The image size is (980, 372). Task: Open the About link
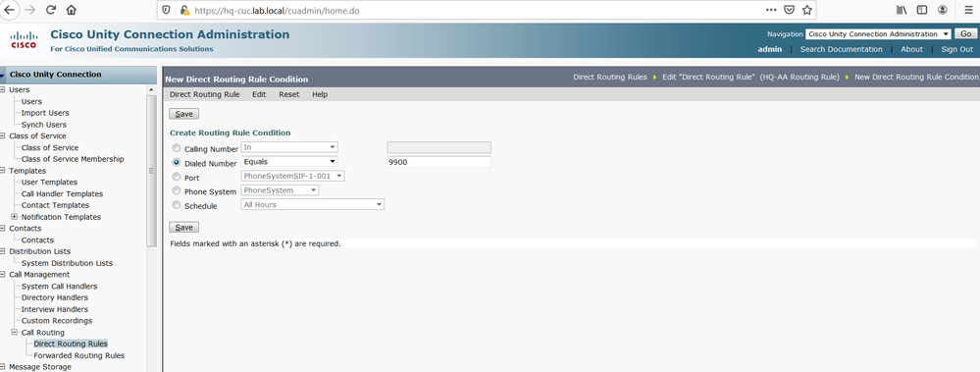911,49
